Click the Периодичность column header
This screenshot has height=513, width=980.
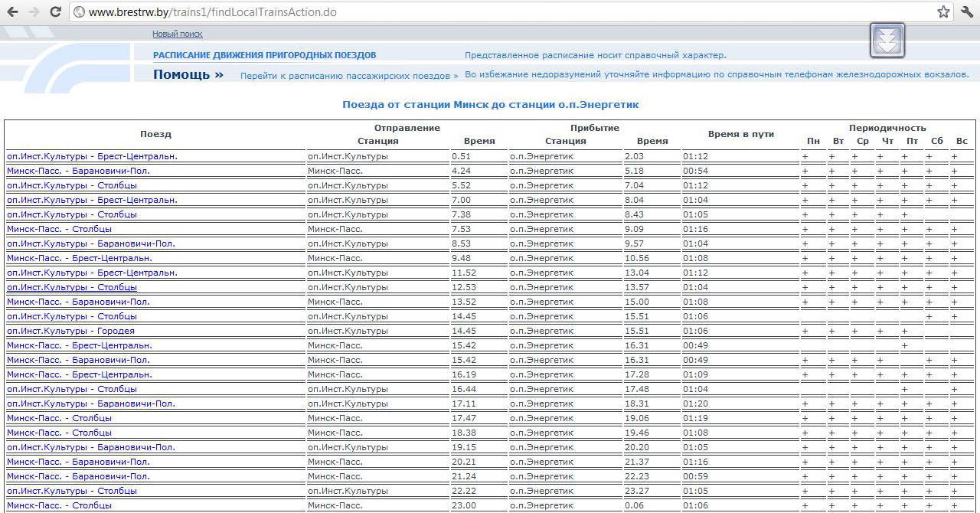click(887, 128)
